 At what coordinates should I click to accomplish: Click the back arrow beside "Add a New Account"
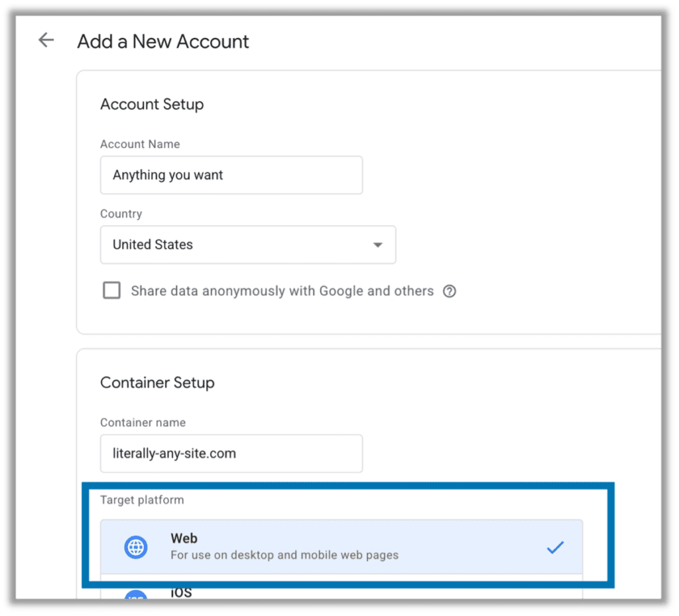click(45, 40)
